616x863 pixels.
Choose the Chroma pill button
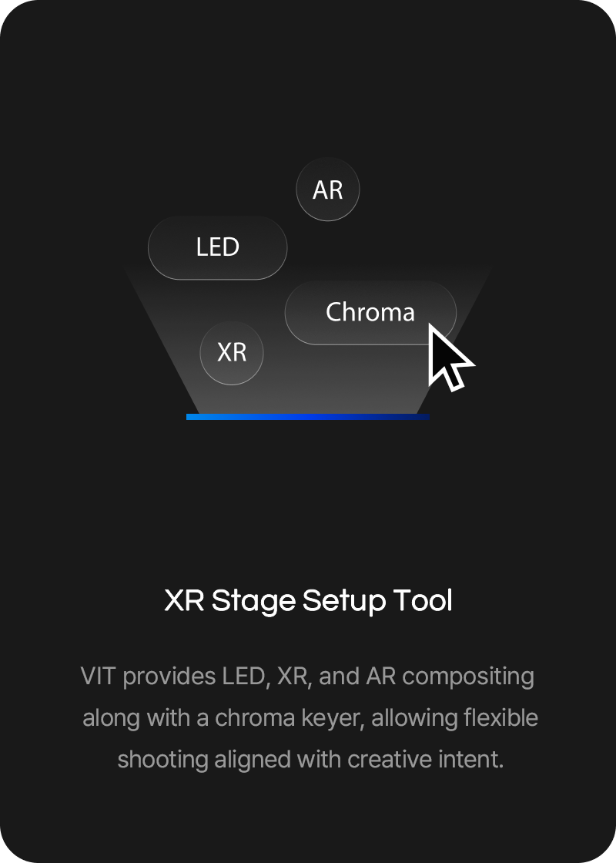click(x=370, y=313)
